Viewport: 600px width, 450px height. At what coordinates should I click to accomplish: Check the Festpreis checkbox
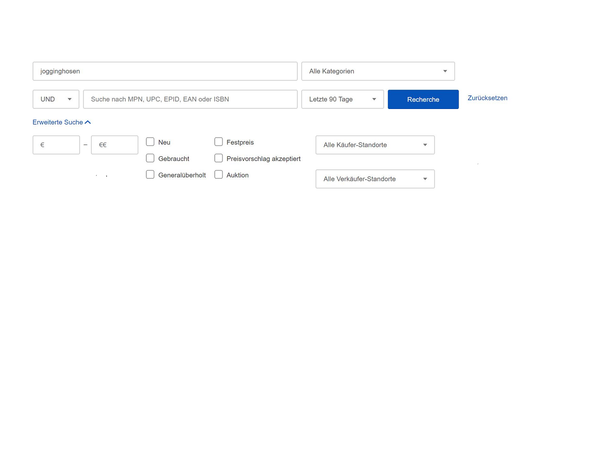[218, 142]
